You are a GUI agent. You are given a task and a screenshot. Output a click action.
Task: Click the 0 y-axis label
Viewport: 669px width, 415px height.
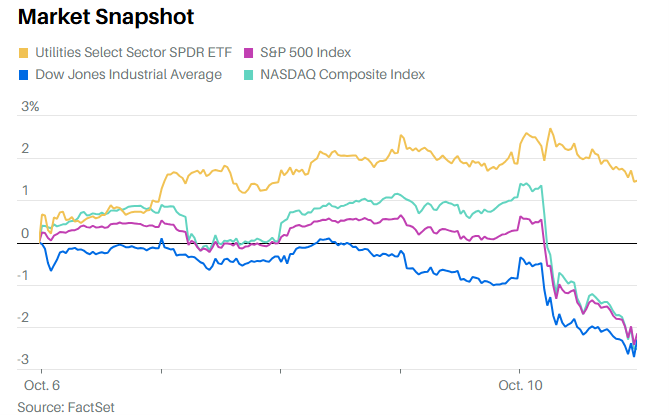pyautogui.click(x=25, y=235)
